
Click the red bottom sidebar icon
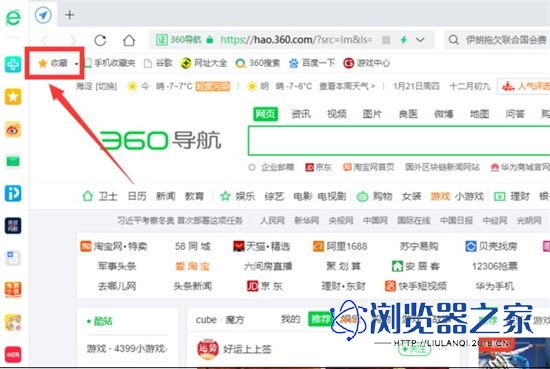coord(13,354)
